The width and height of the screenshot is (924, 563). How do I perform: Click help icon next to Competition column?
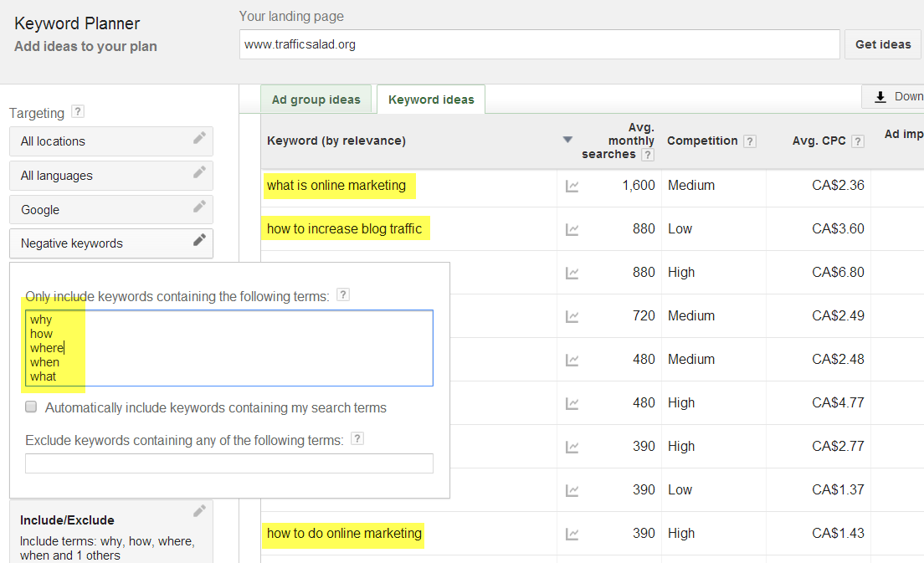point(749,141)
